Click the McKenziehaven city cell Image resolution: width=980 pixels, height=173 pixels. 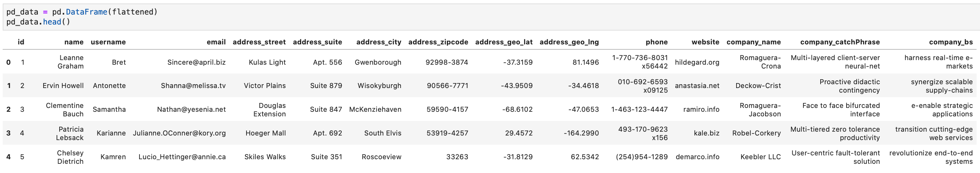click(375, 109)
